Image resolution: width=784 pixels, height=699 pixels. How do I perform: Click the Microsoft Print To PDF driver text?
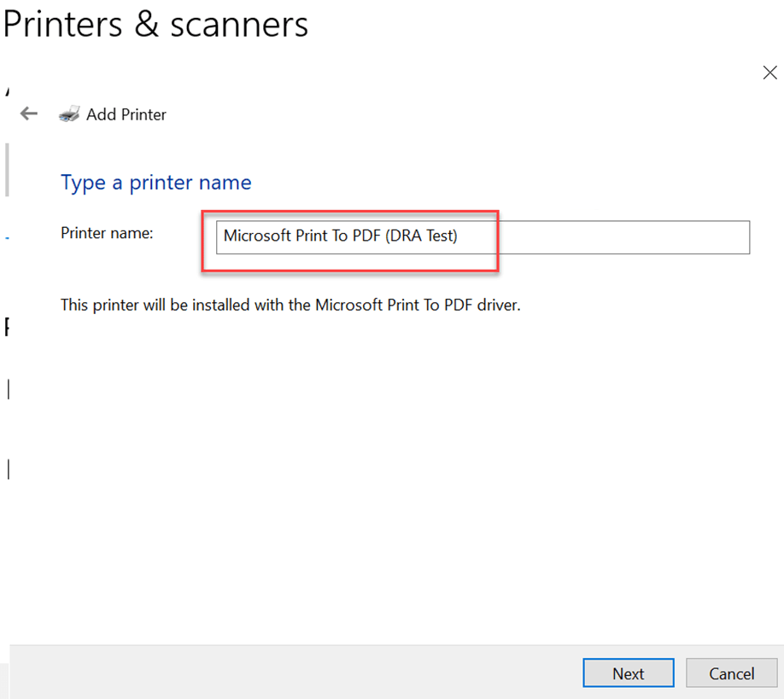pyautogui.click(x=290, y=305)
